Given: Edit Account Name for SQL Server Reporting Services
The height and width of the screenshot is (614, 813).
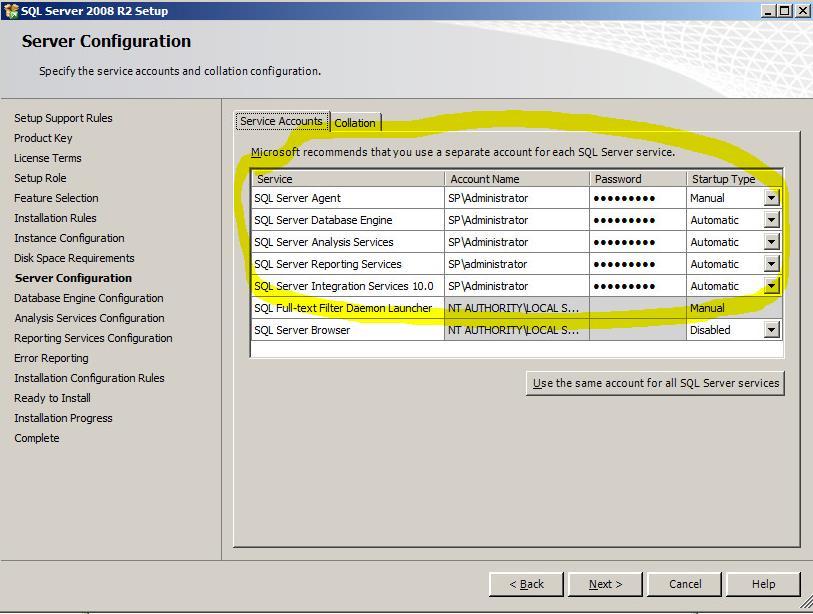Looking at the screenshot, I should pos(516,264).
